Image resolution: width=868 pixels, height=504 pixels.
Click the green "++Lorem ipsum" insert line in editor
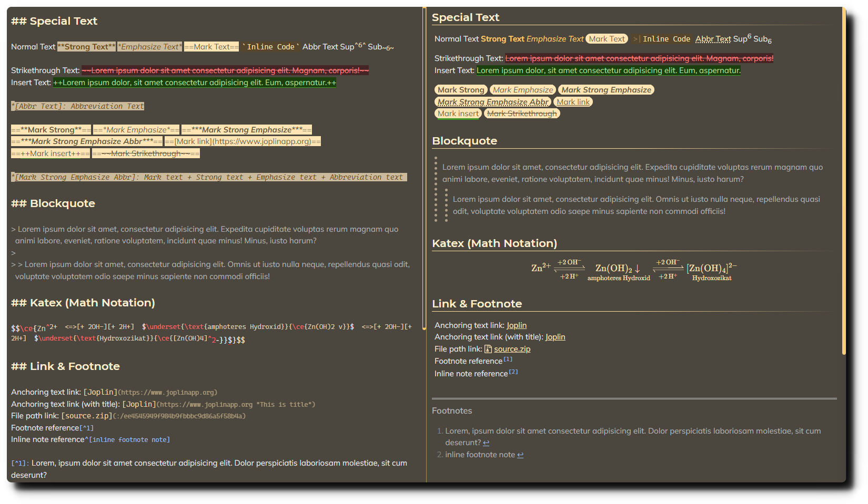[x=195, y=83]
